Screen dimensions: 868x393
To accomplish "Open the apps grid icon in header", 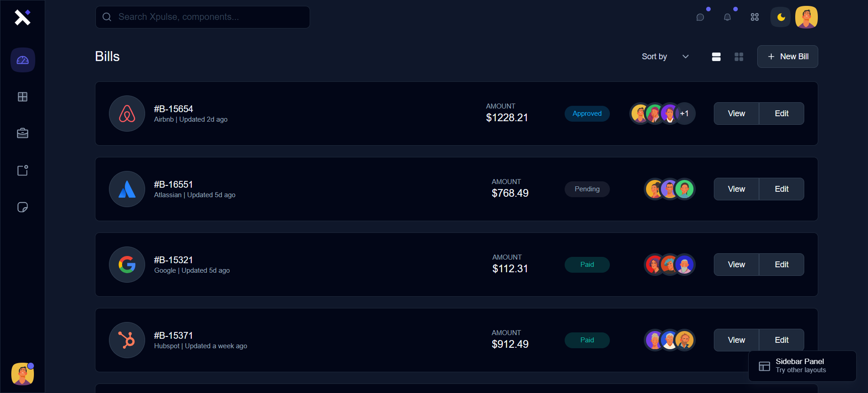I will (x=755, y=17).
